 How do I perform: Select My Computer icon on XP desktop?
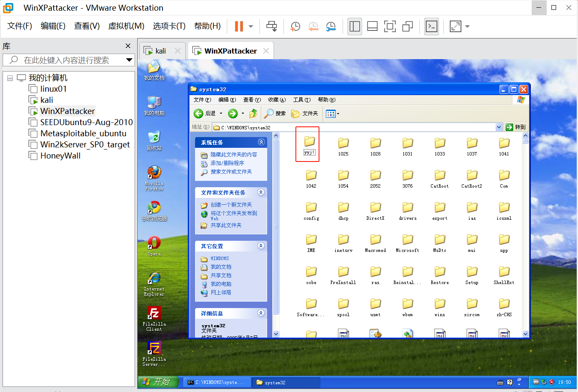click(154, 106)
